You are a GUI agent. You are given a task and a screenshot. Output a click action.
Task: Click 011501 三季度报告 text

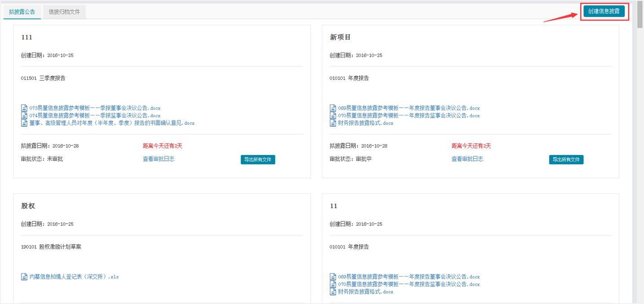pyautogui.click(x=43, y=78)
